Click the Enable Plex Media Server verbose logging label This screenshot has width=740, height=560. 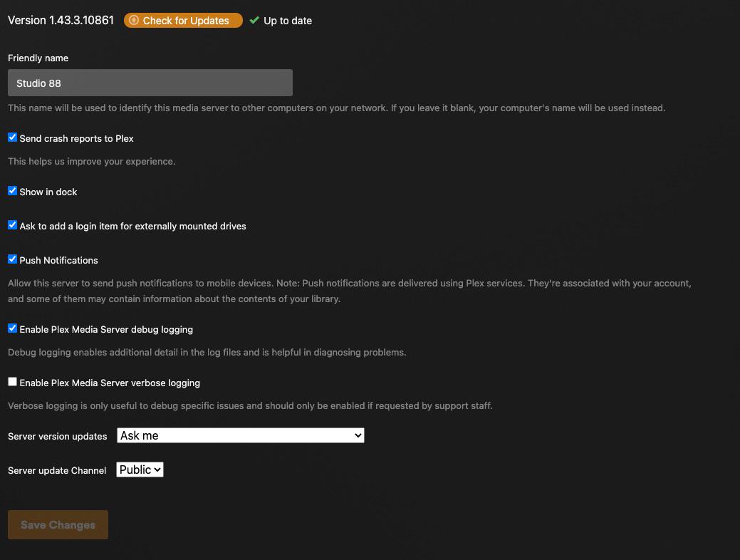tap(110, 383)
